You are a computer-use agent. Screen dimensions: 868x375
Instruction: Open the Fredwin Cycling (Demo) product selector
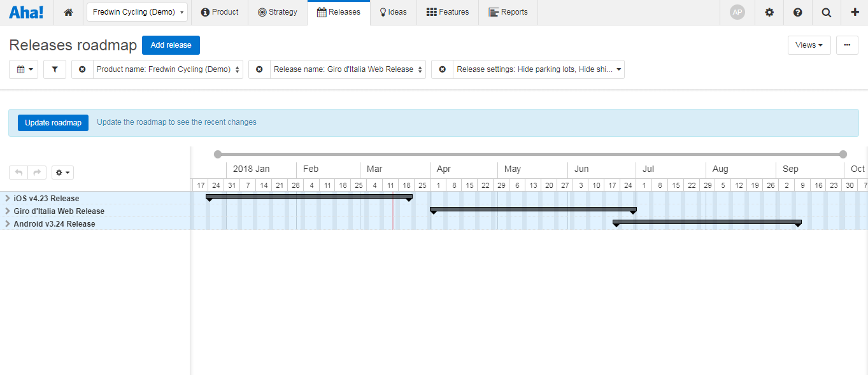click(x=137, y=12)
